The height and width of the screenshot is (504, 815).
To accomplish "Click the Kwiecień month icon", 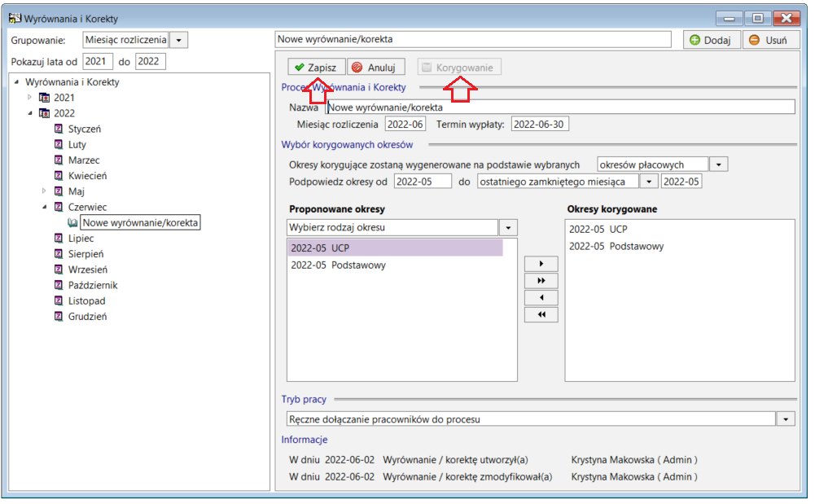I will pos(59,175).
